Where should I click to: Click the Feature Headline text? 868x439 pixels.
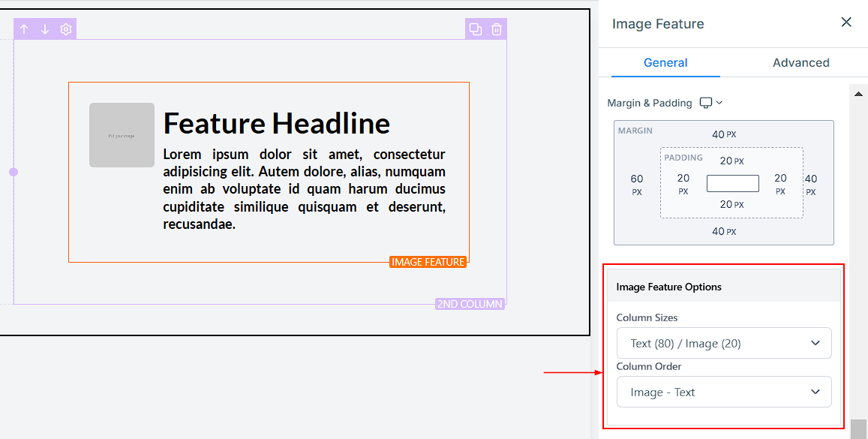tap(276, 123)
